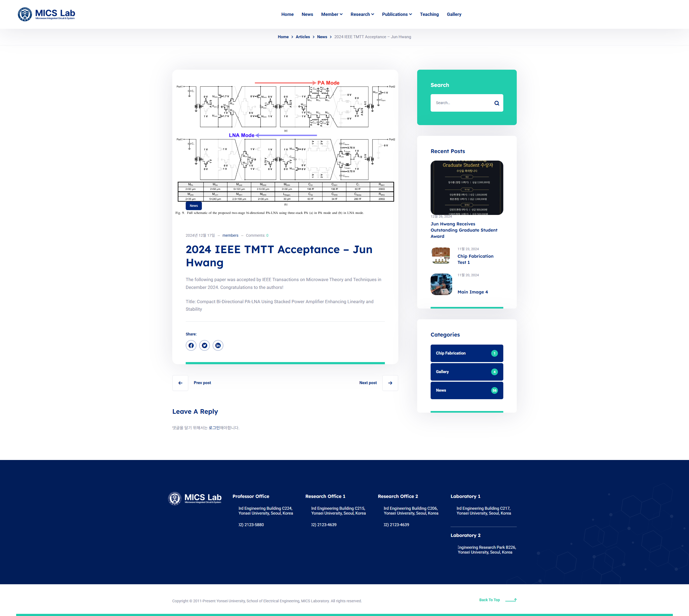Click the Back To Top arrow icon

pyautogui.click(x=511, y=600)
